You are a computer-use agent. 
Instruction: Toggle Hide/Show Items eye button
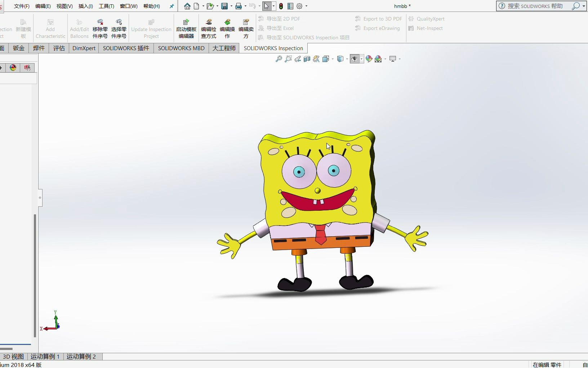(x=355, y=59)
